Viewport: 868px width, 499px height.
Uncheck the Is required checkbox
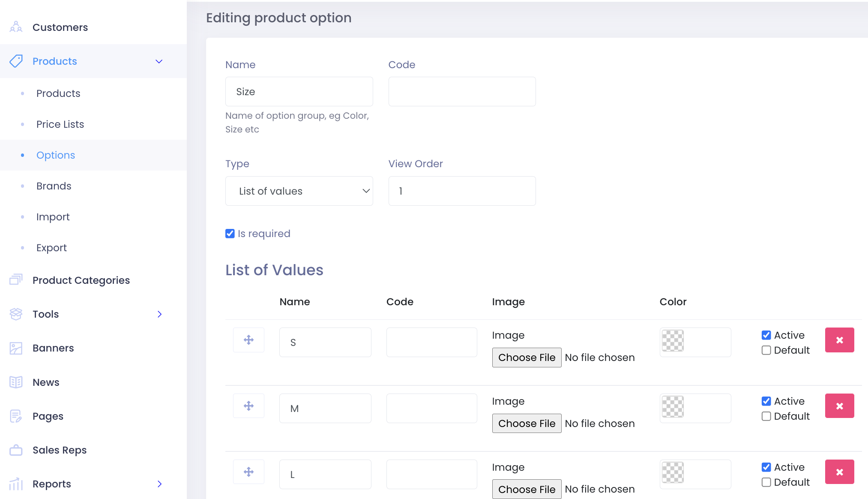(x=230, y=233)
